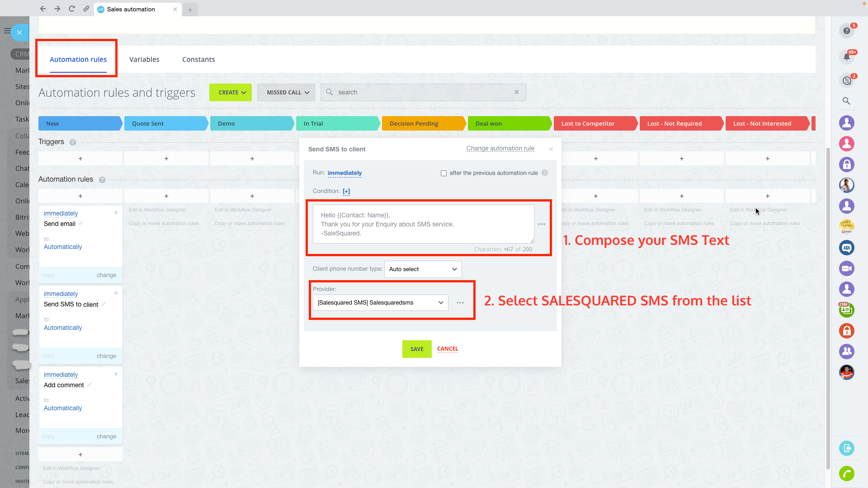
Task: Click the video camera chat icon
Action: (846, 268)
